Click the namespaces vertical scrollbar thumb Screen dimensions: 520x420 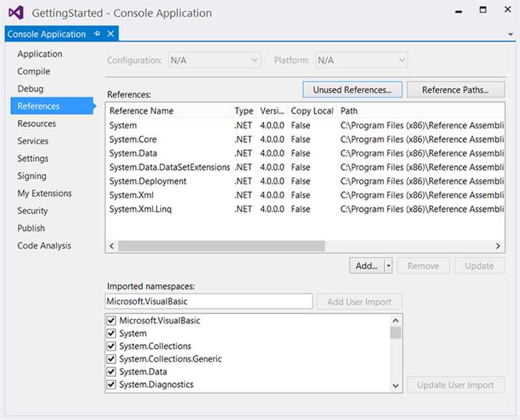pos(395,333)
